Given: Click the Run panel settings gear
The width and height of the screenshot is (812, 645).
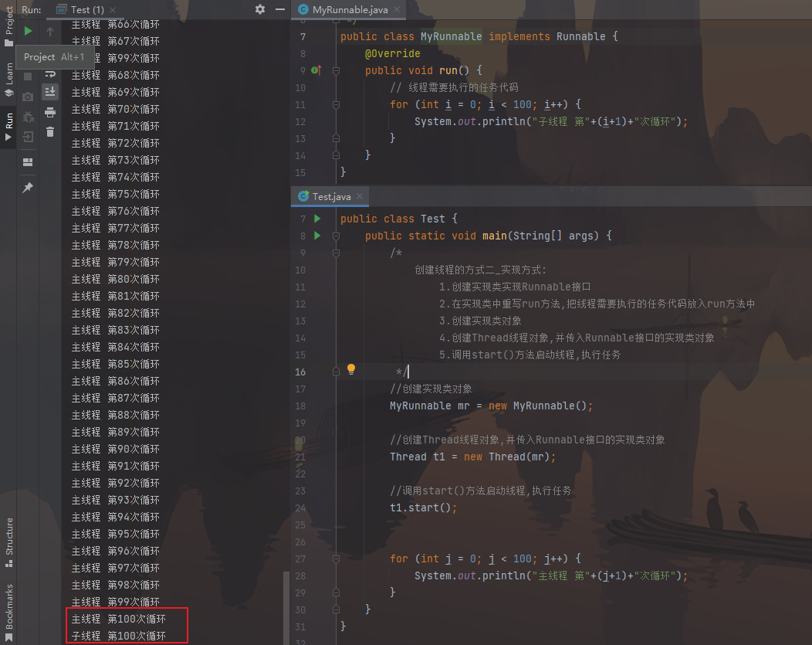Looking at the screenshot, I should coord(260,9).
